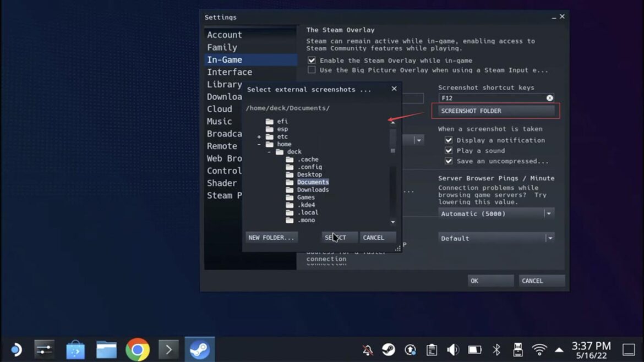Select the .cache folder
The width and height of the screenshot is (644, 362).
click(x=307, y=159)
